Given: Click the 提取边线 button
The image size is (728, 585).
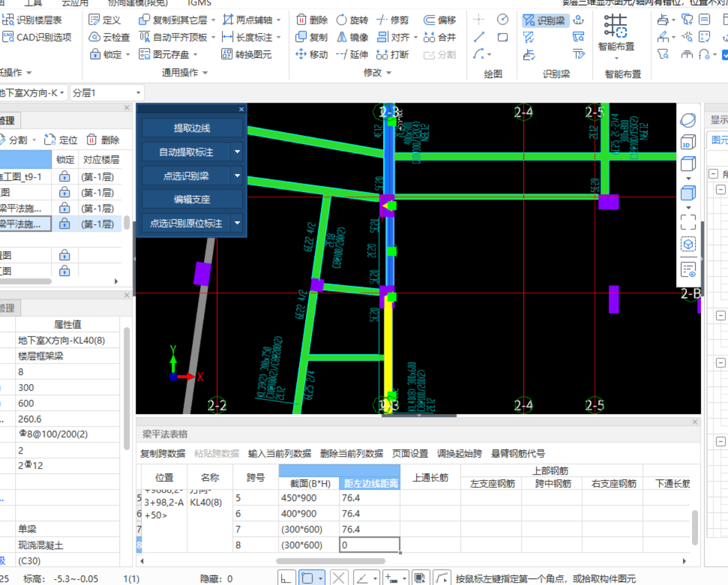Looking at the screenshot, I should click(x=192, y=128).
